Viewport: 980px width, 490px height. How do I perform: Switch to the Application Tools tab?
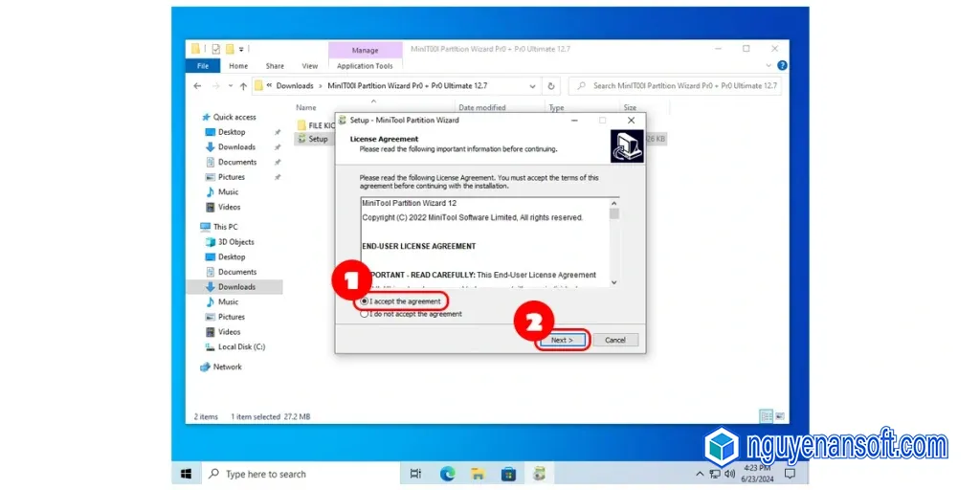click(365, 66)
